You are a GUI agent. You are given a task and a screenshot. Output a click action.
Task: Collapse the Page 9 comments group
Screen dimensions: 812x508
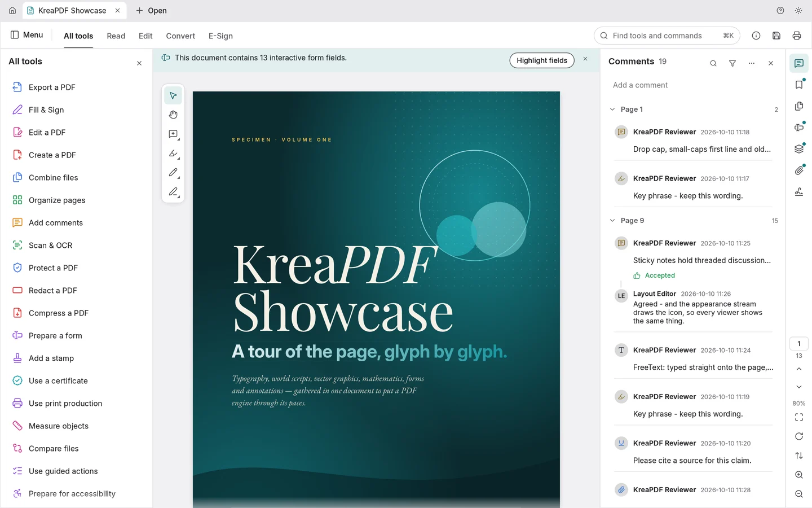(612, 220)
